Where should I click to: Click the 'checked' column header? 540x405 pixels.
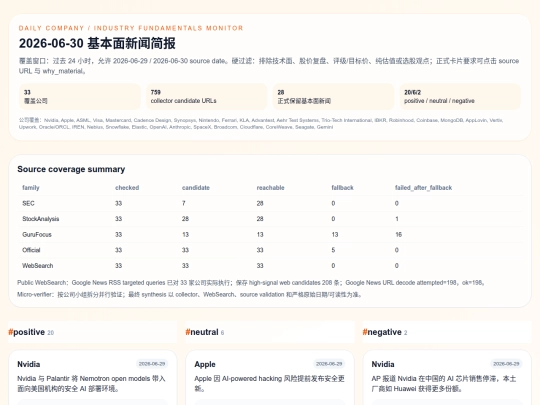[127, 188]
